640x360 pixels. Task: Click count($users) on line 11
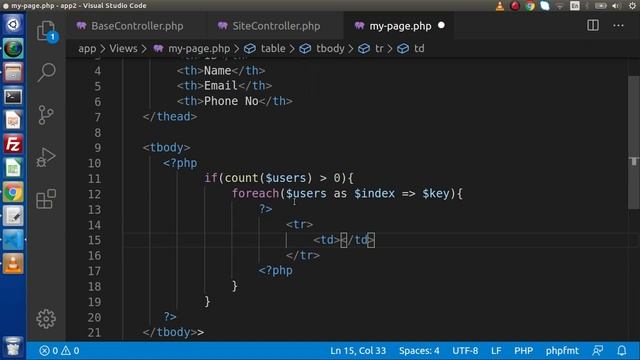pos(268,178)
